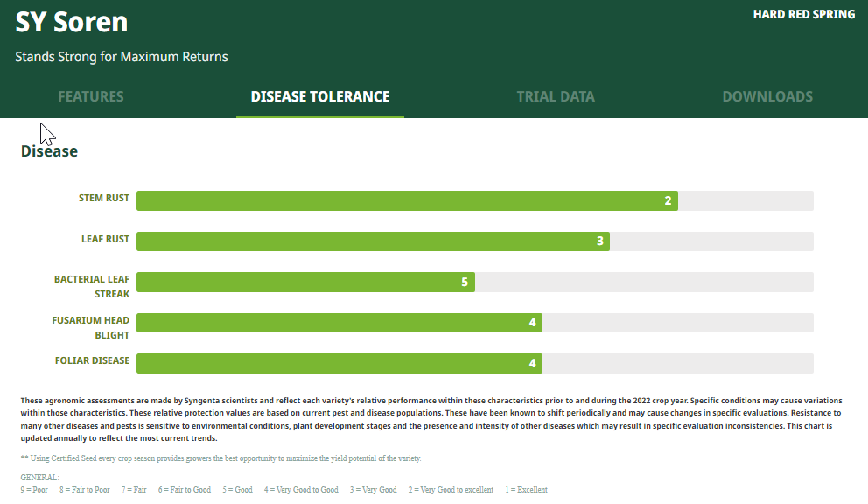
Task: Click the Disease section heading
Action: (49, 151)
